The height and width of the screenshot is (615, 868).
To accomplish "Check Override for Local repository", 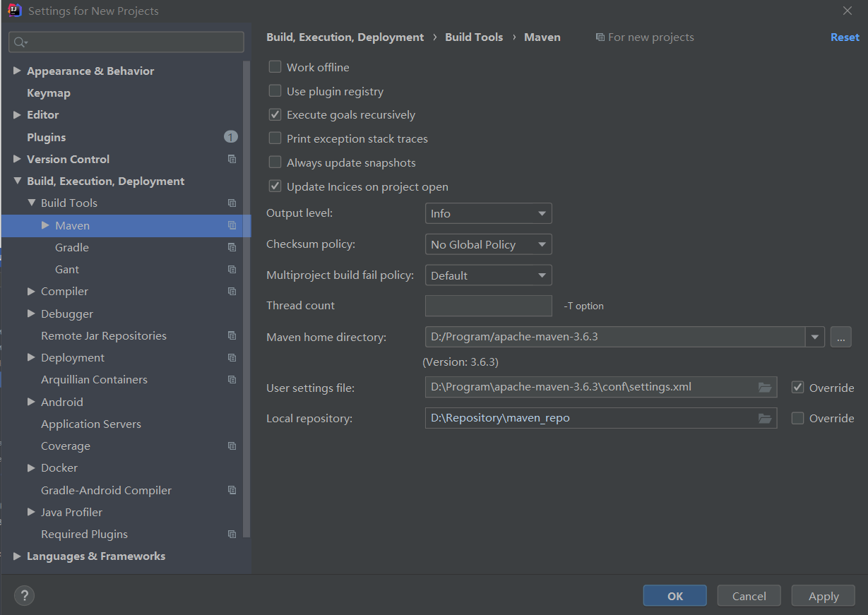I will (x=798, y=418).
